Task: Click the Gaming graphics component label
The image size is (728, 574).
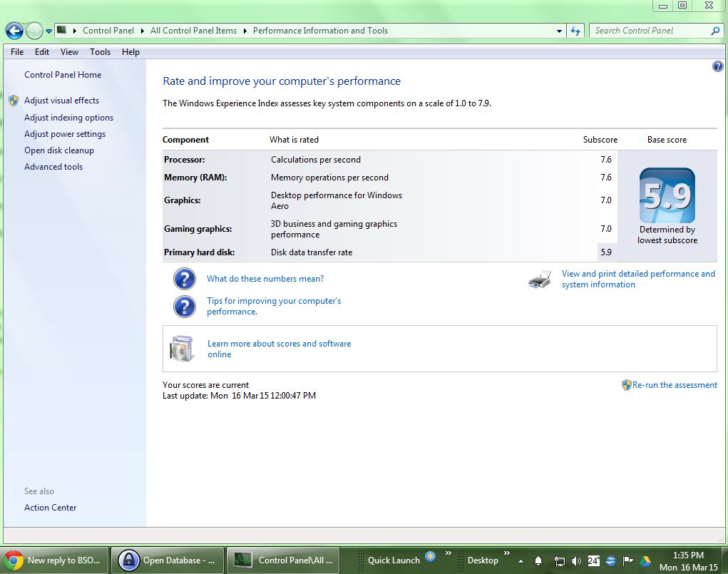Action: pyautogui.click(x=198, y=228)
